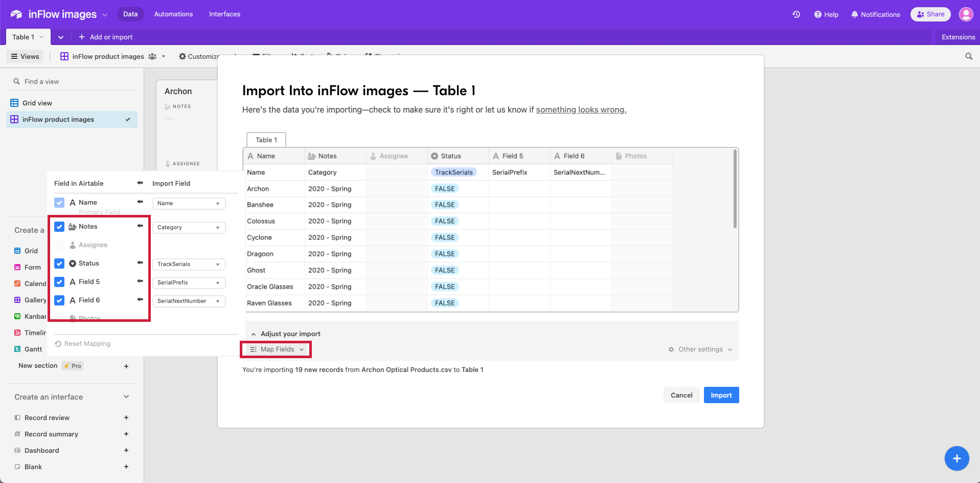This screenshot has width=980, height=483.
Task: Click the Help question mark icon
Action: coord(818,14)
